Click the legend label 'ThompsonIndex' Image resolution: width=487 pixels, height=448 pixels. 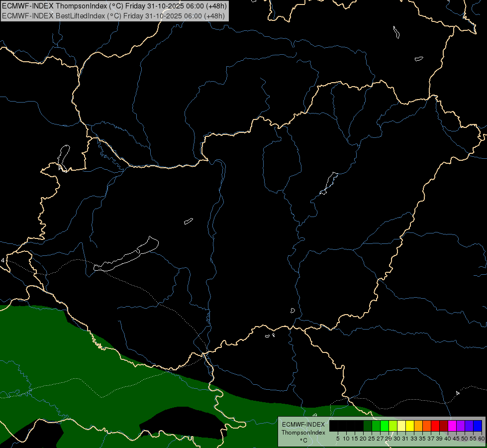point(303,433)
